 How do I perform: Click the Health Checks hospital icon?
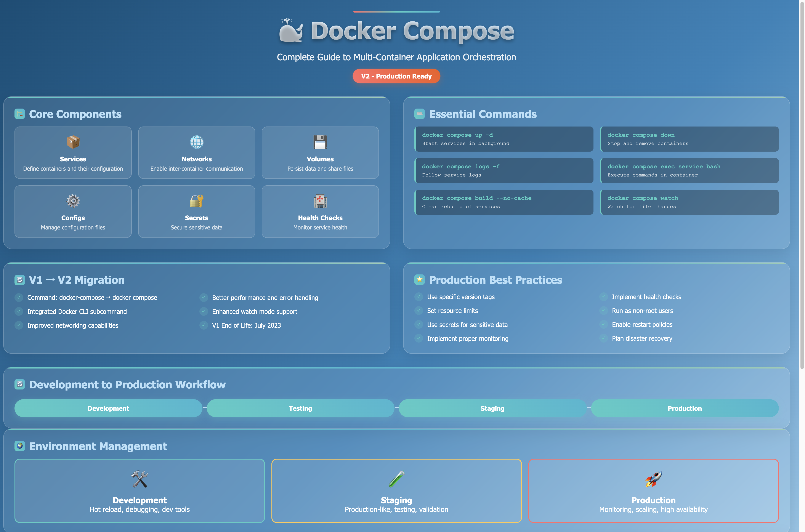pyautogui.click(x=320, y=201)
